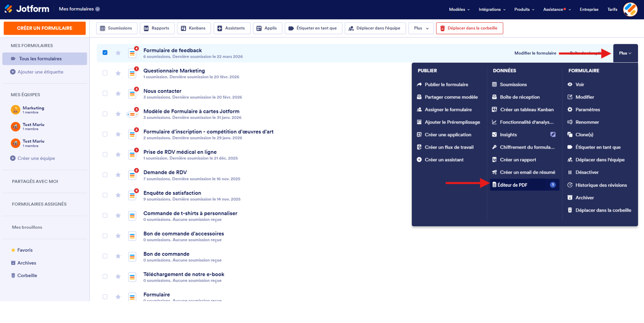Uncheck the Formulaire de feedback checkbox
Image resolution: width=644 pixels, height=323 pixels.
coord(105,52)
